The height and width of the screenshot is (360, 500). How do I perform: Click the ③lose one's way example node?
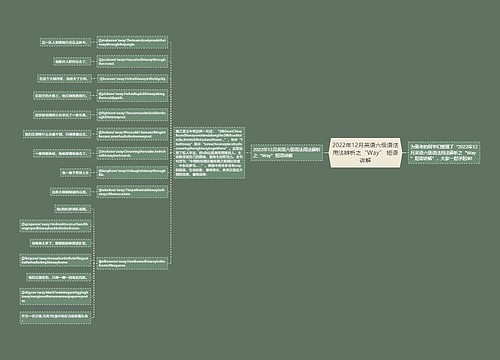[132, 79]
